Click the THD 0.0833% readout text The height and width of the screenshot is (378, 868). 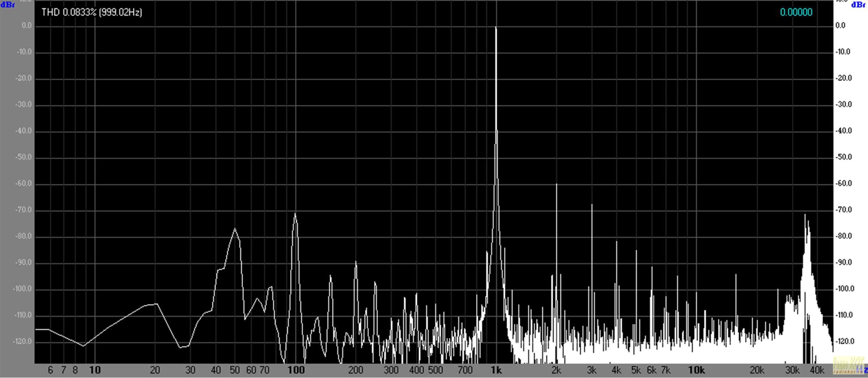click(x=92, y=12)
